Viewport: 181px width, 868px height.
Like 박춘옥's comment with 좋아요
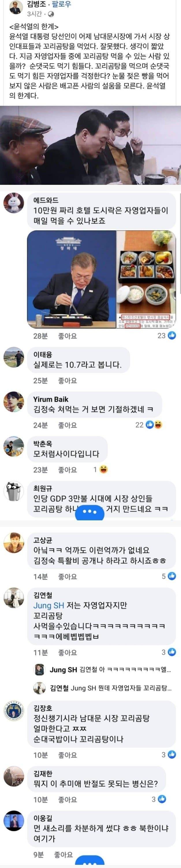click(67, 470)
